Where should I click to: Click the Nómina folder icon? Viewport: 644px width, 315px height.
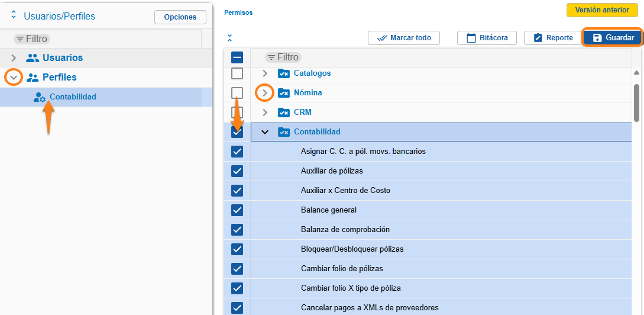(x=284, y=93)
